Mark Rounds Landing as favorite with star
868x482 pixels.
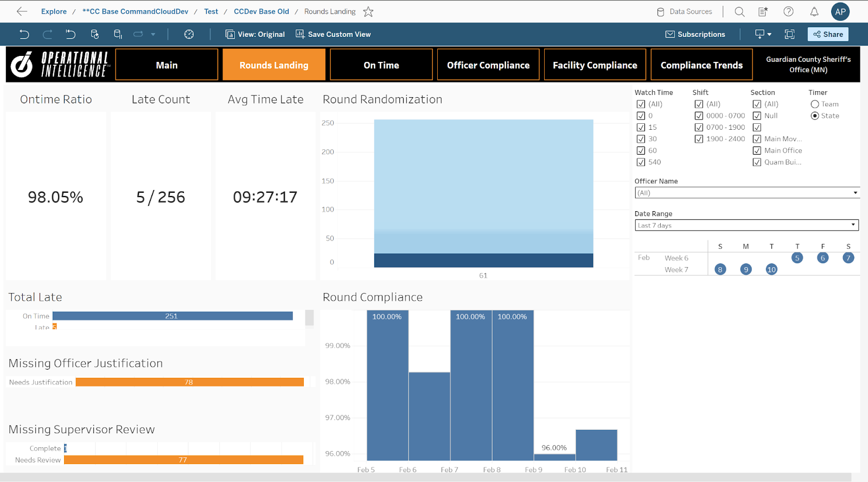[x=368, y=11]
